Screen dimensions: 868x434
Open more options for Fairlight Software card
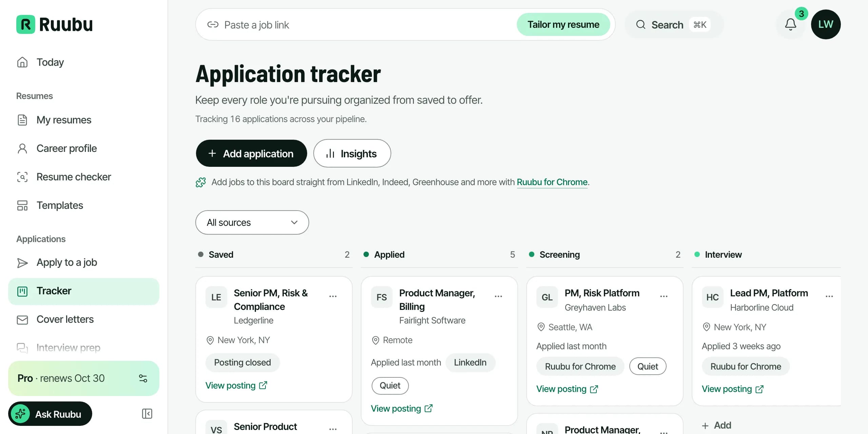point(498,296)
